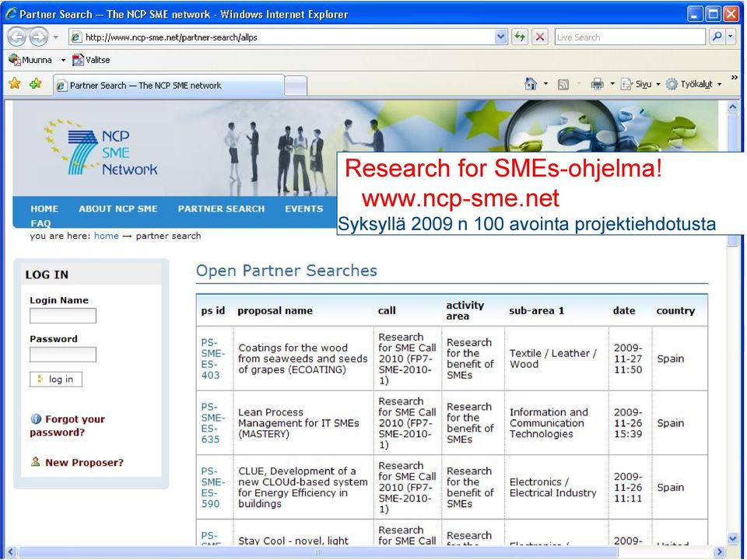Click the Password input field
747x560 pixels.
coord(63,355)
